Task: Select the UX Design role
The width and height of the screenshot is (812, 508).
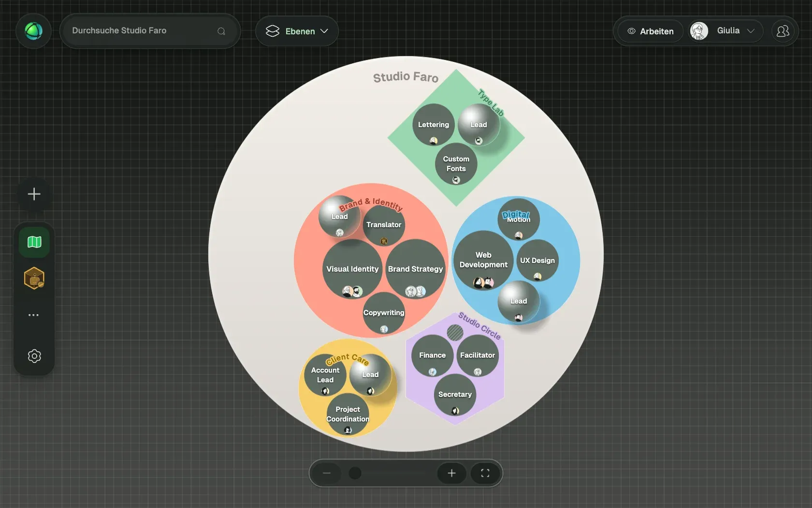Action: 537,260
